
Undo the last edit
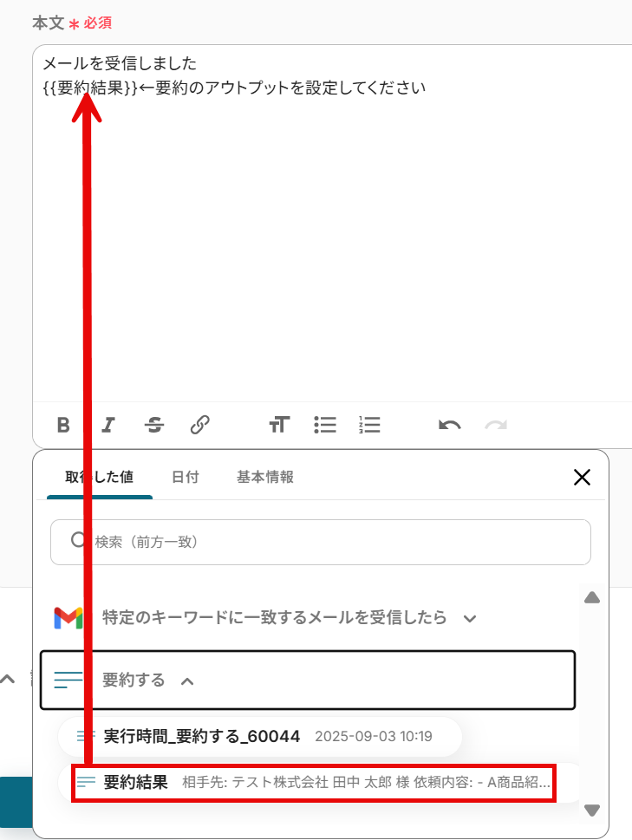(449, 426)
